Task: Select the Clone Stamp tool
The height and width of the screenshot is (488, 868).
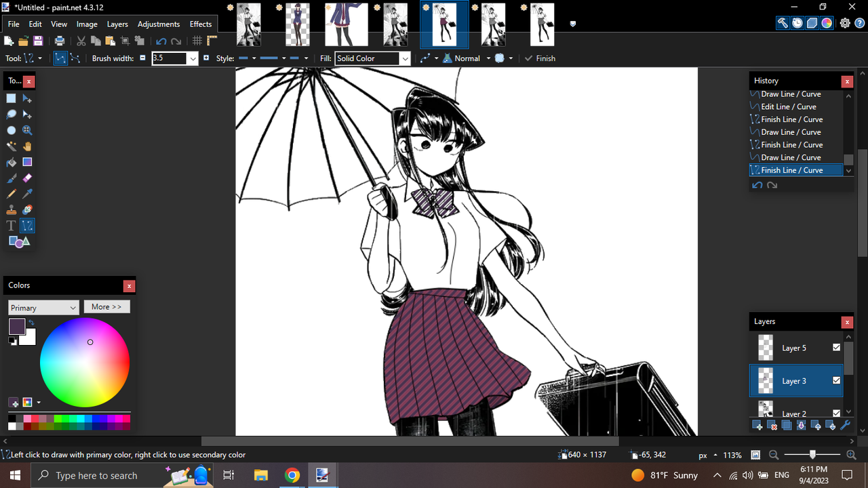Action: click(11, 209)
